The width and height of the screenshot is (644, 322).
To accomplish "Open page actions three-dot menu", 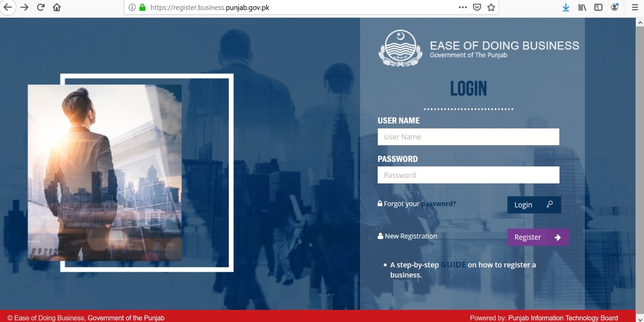I will point(463,8).
